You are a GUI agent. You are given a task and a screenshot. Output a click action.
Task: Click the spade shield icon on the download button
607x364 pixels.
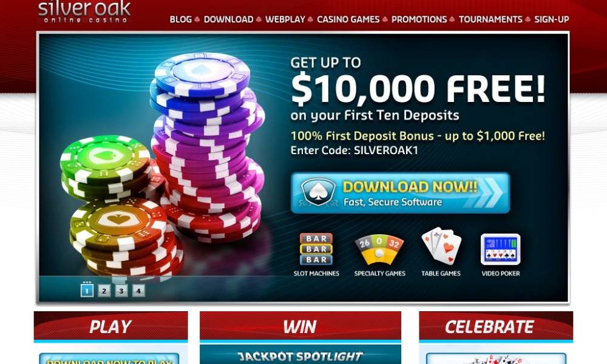318,192
